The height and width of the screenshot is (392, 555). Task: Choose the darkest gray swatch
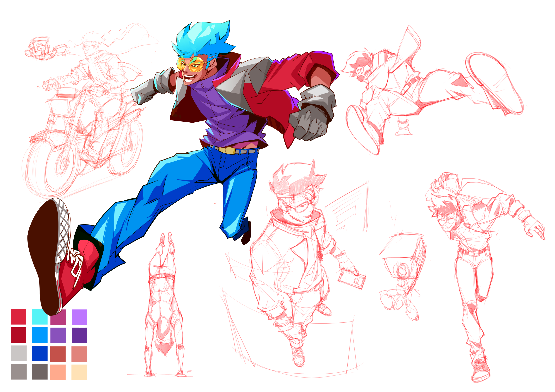pos(40,372)
